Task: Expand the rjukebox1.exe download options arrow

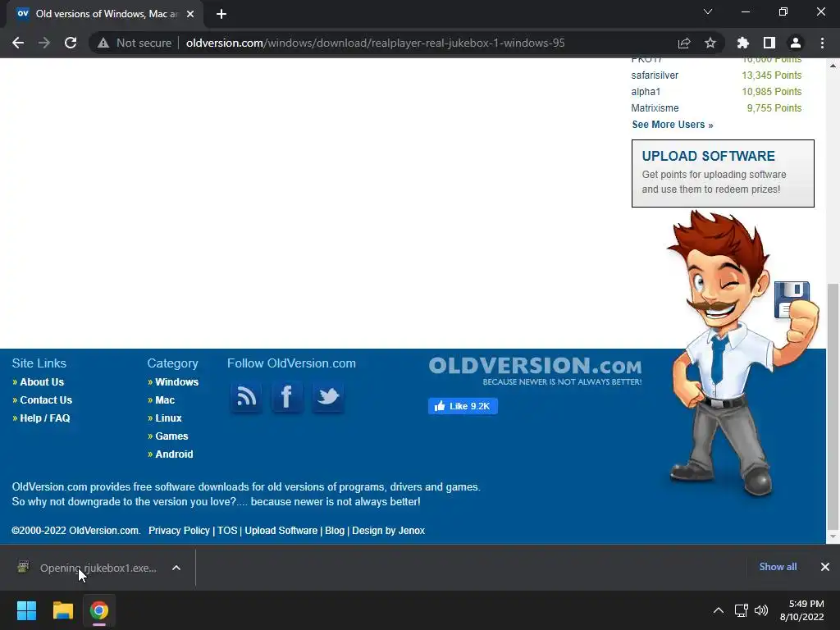Action: (176, 568)
